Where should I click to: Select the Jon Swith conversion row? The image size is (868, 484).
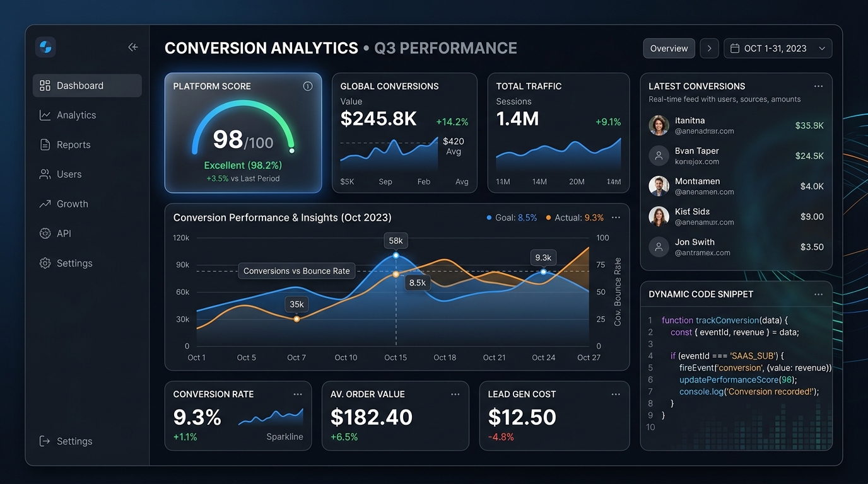[x=736, y=246]
